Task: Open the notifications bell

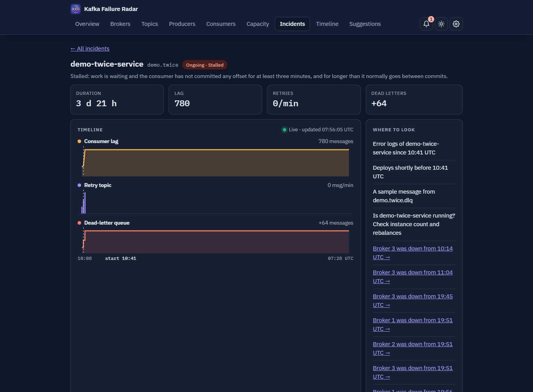Action: pyautogui.click(x=426, y=24)
